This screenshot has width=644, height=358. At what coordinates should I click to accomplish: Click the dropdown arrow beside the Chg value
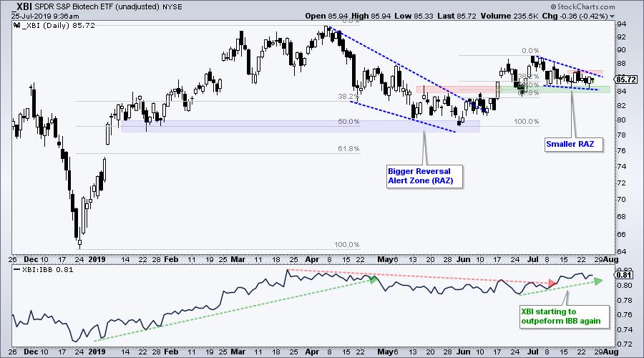pos(613,16)
